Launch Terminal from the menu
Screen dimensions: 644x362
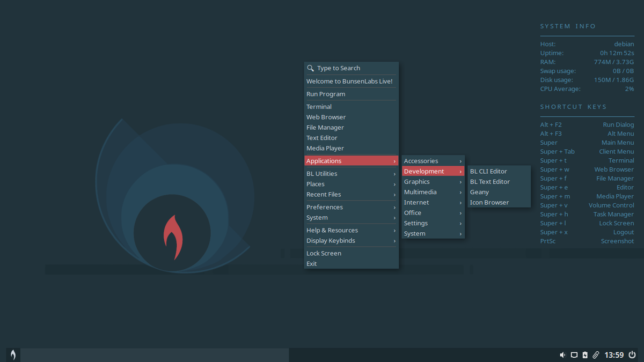(x=351, y=107)
